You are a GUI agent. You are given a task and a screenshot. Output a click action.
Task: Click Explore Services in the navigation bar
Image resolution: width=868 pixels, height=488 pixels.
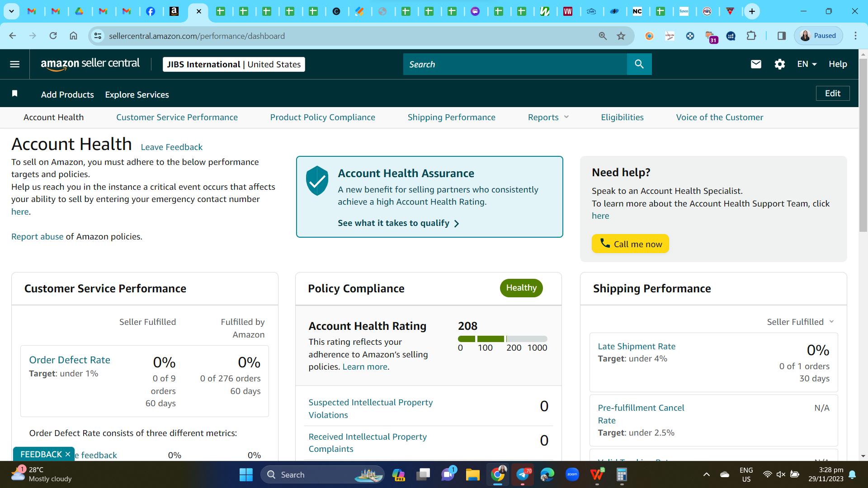click(x=137, y=94)
